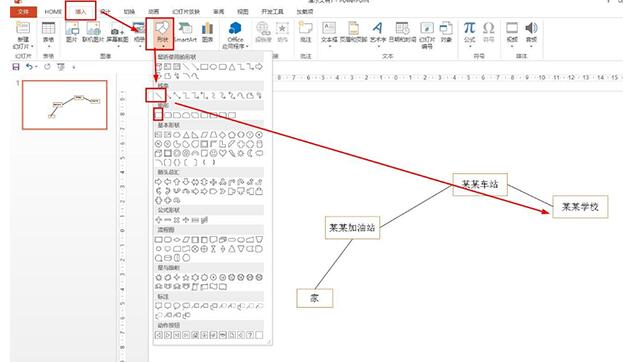Insert a Chart (图表)
This screenshot has height=362, width=623.
click(207, 32)
